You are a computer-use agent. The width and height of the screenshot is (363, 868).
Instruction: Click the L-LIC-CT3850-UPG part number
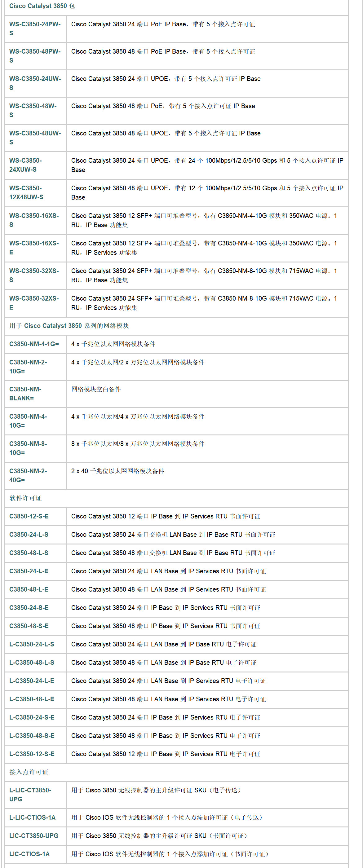point(30,795)
